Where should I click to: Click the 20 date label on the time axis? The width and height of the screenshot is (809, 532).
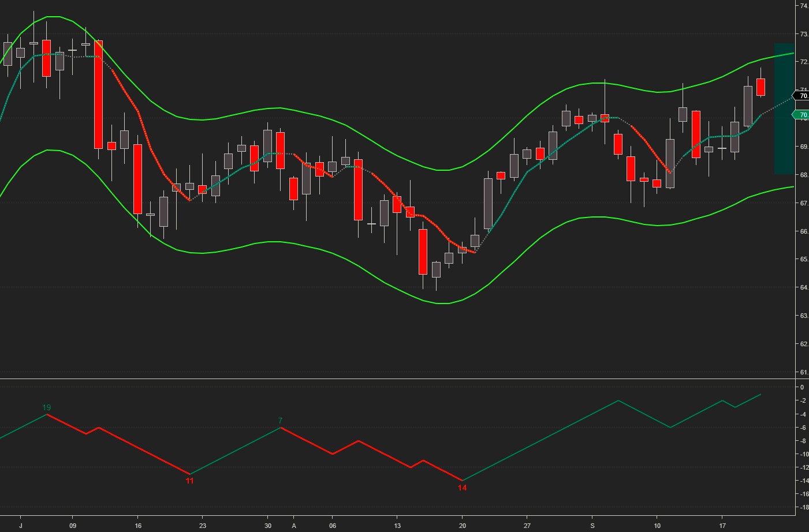(x=462, y=526)
